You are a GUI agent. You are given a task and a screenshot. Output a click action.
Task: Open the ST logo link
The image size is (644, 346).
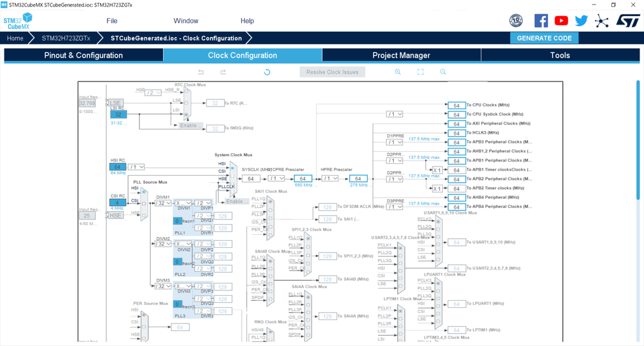tap(628, 21)
